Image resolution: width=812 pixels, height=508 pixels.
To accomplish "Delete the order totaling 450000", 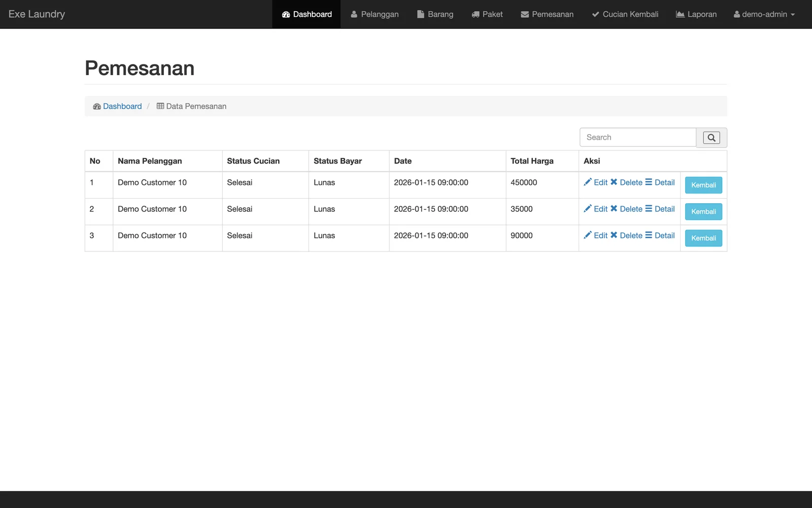I will pyautogui.click(x=626, y=182).
